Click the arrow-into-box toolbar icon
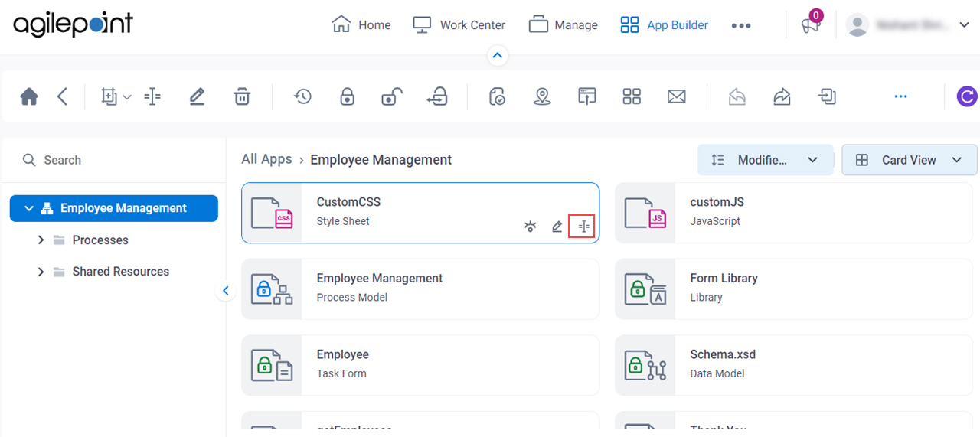 coord(827,96)
